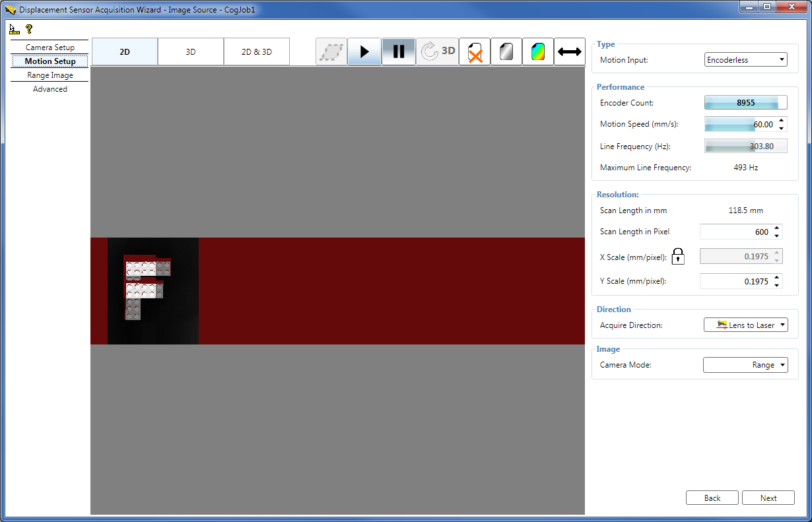Pause the live acquisition
The image size is (812, 522).
[x=399, y=51]
